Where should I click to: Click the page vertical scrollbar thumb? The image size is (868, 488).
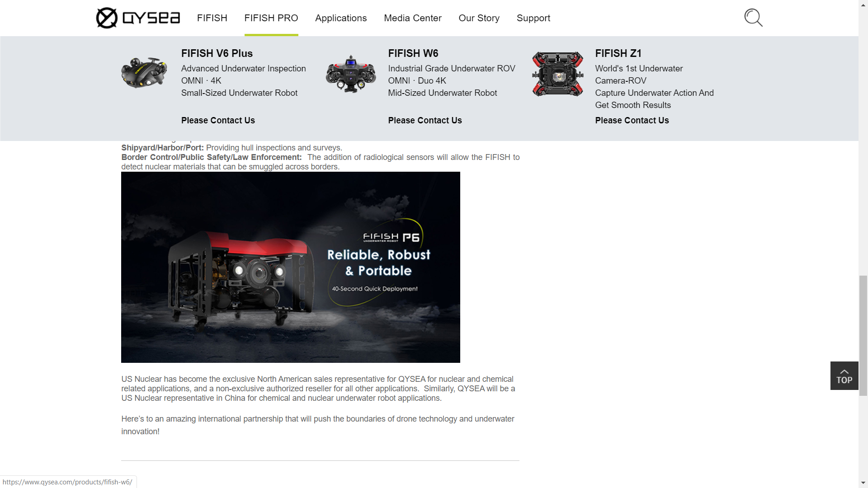pyautogui.click(x=863, y=335)
